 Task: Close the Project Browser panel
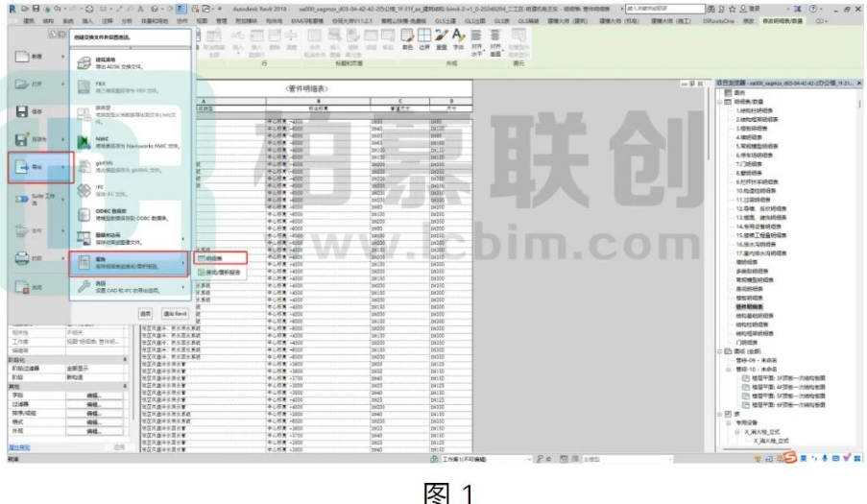tap(858, 83)
